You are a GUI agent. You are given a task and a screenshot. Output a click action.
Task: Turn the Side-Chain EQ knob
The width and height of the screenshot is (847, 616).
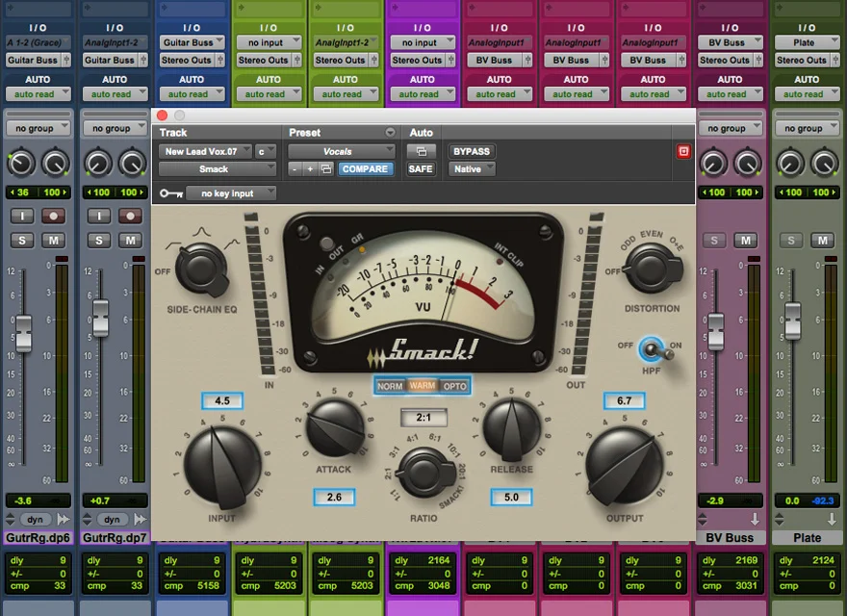201,269
